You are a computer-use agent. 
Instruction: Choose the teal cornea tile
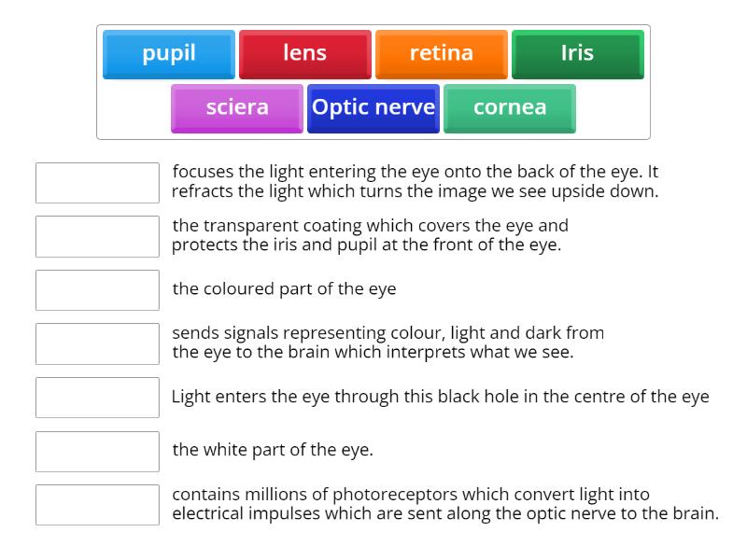(510, 108)
